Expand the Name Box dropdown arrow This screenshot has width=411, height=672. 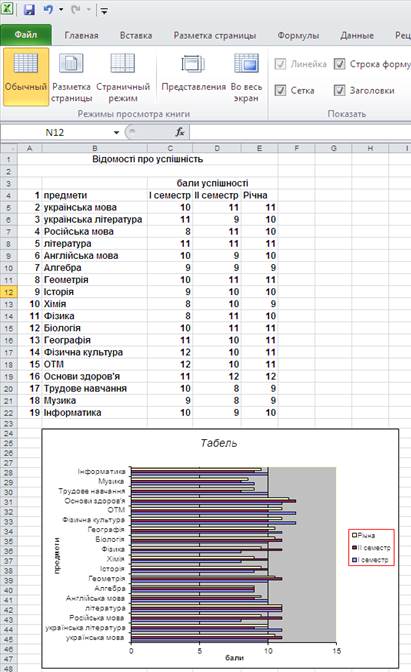pos(116,132)
